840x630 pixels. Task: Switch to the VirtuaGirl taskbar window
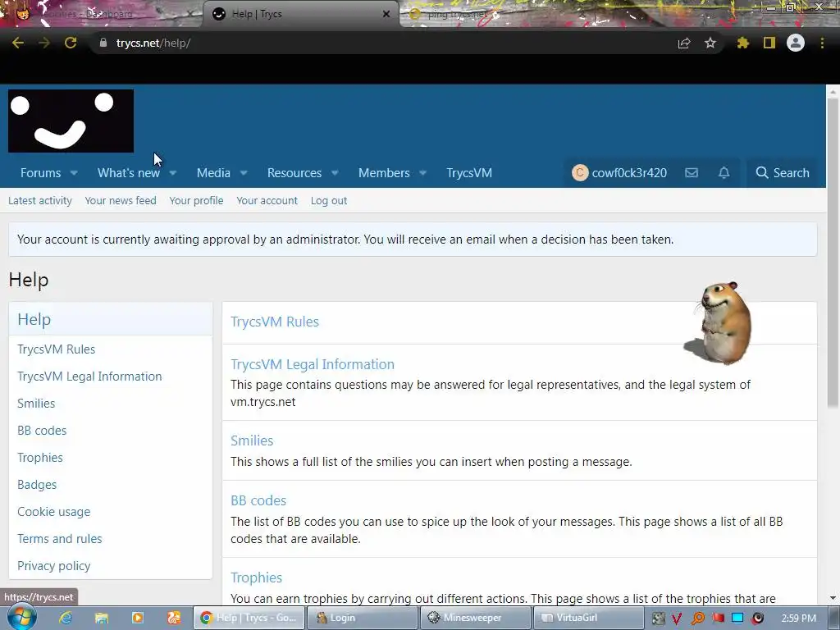click(x=589, y=618)
